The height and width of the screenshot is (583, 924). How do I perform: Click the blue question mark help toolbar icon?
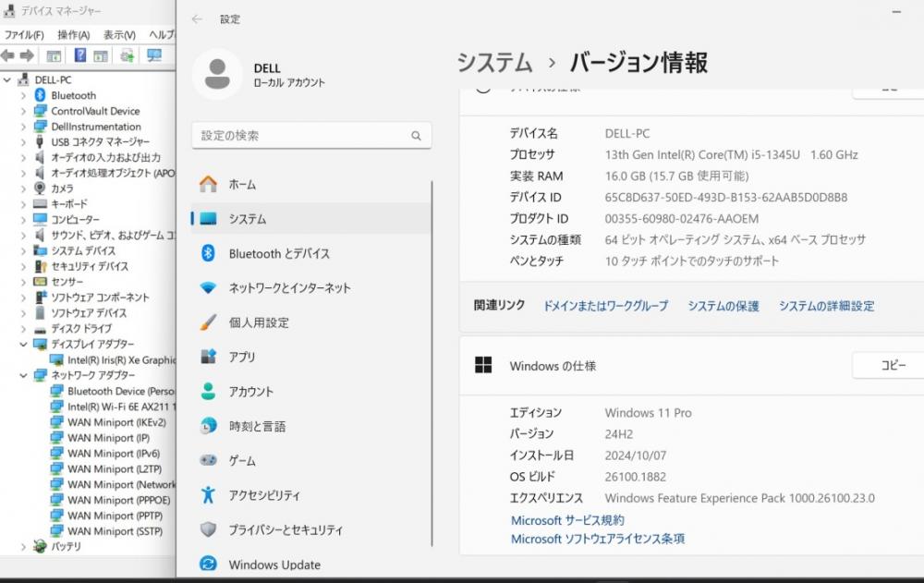pos(80,55)
